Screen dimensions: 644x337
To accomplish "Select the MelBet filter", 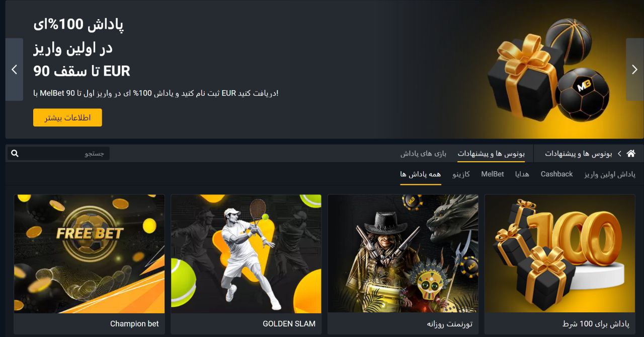I will click(493, 174).
